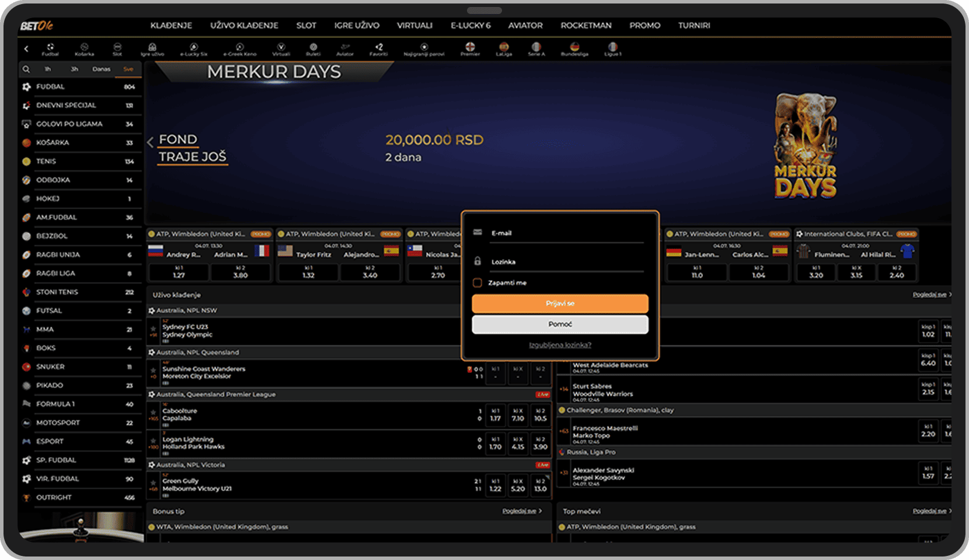Open the E-LUCKY 6 menu item

[470, 26]
